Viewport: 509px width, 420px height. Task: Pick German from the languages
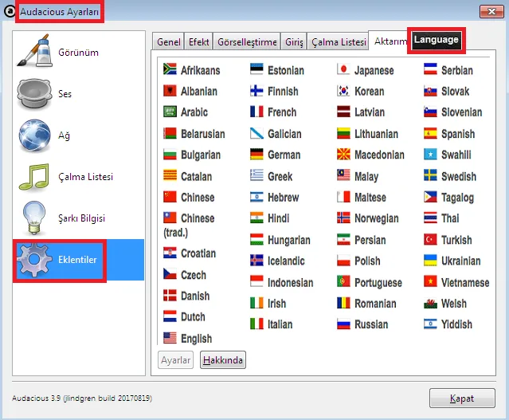point(276,155)
